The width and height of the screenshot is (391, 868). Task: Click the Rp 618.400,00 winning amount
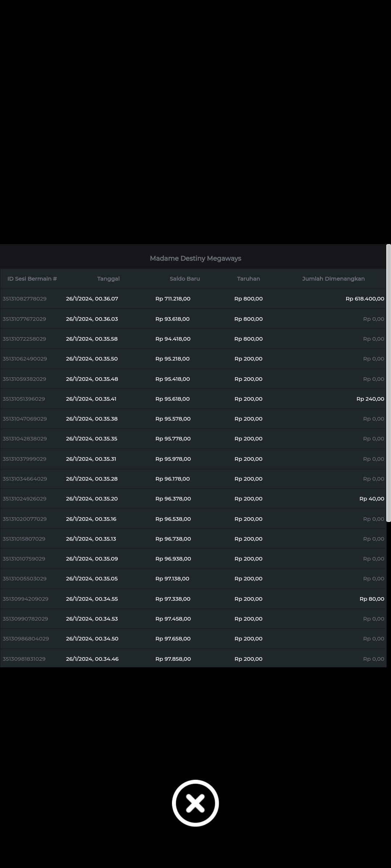pyautogui.click(x=365, y=299)
